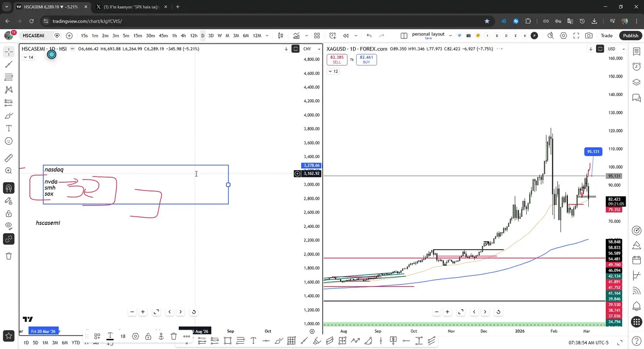This screenshot has height=349, width=644.
Task: Enter fullscreen mode
Action: click(576, 35)
